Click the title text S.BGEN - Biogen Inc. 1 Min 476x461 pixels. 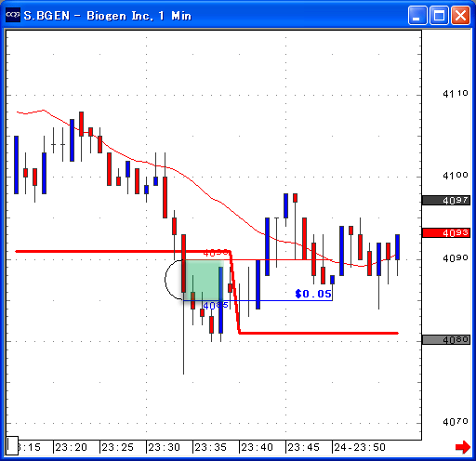(x=108, y=16)
